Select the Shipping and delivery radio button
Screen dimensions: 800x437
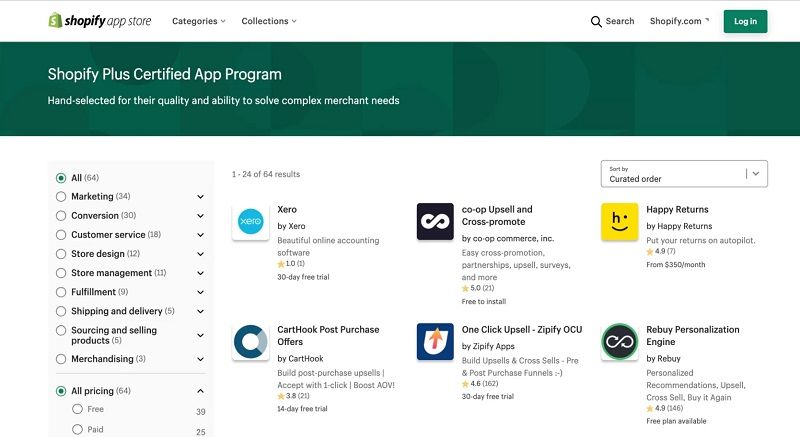point(61,311)
